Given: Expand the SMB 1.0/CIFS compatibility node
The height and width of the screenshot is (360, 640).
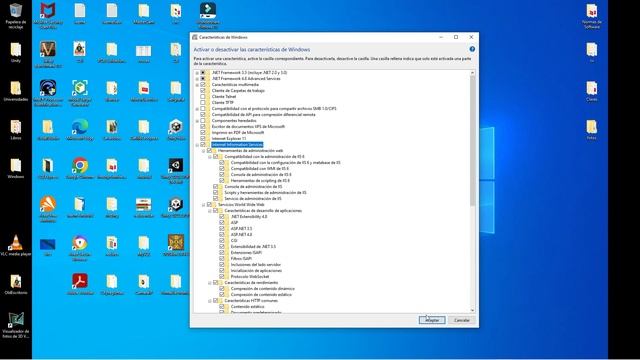Looking at the screenshot, I should pos(197,109).
